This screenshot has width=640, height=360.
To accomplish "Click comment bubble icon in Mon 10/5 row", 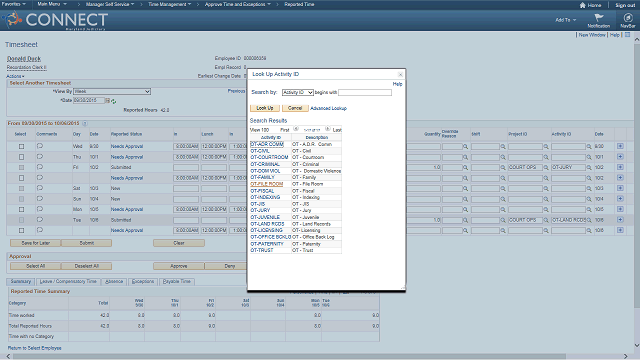I will pyautogui.click(x=40, y=209).
